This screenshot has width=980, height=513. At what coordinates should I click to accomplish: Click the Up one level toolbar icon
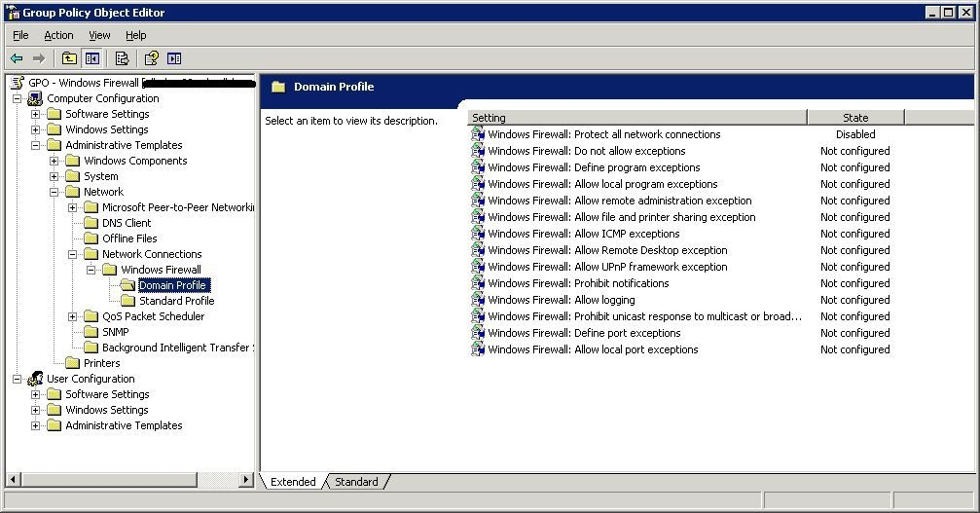pos(69,58)
